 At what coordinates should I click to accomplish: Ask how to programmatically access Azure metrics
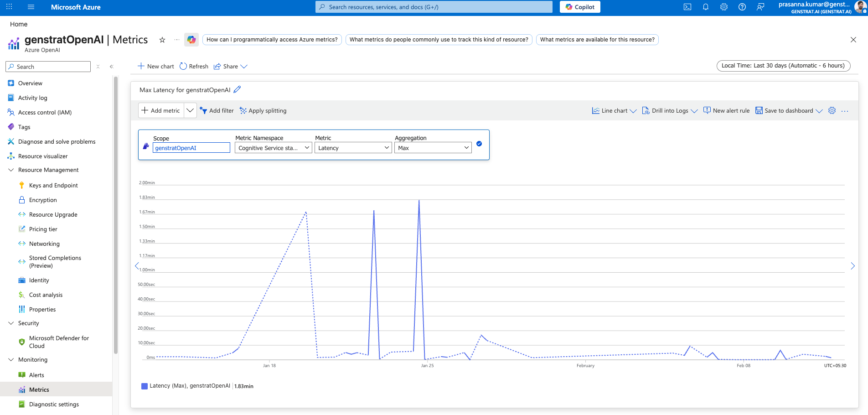272,40
